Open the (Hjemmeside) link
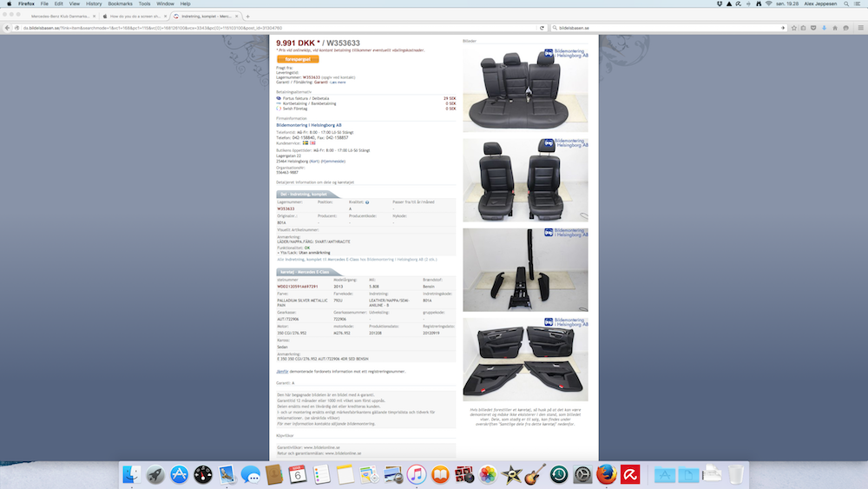The width and height of the screenshot is (868, 489). click(333, 162)
